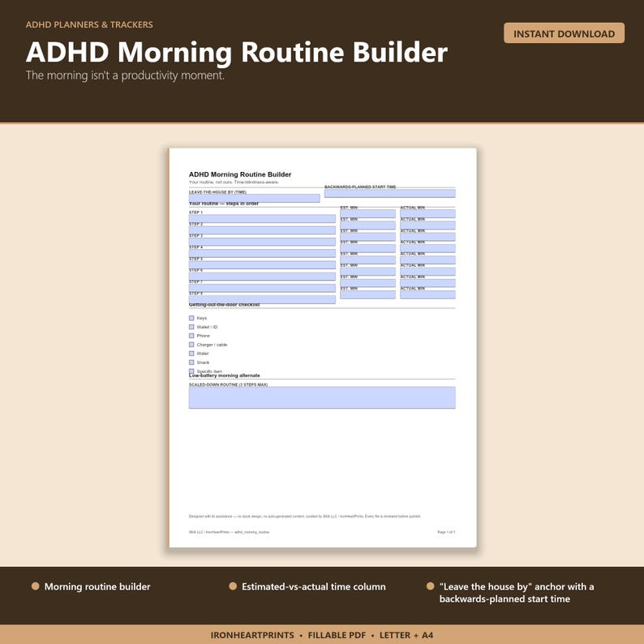Select the Step 8 text field
The height and width of the screenshot is (644, 644).
[262, 299]
